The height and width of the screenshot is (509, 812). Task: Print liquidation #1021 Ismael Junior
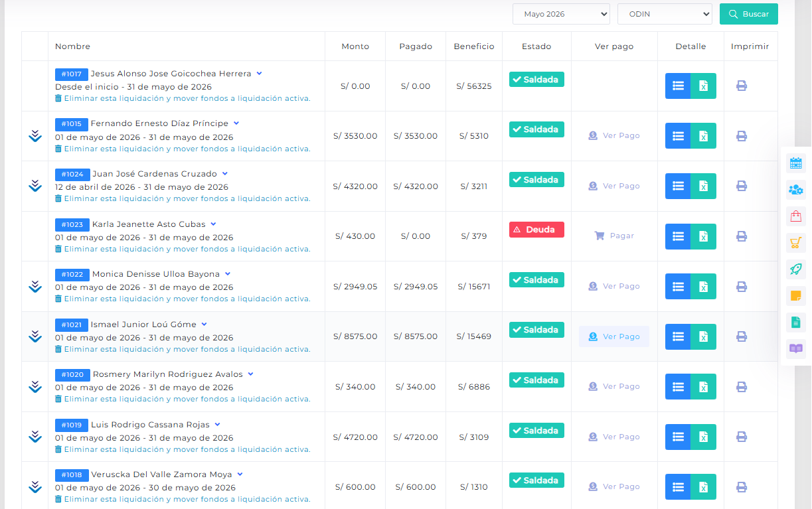coord(742,336)
